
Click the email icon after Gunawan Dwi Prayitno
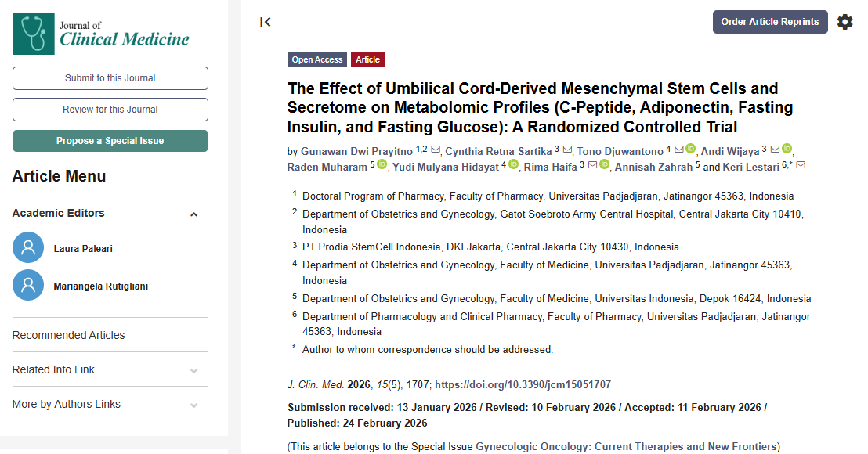click(x=436, y=150)
